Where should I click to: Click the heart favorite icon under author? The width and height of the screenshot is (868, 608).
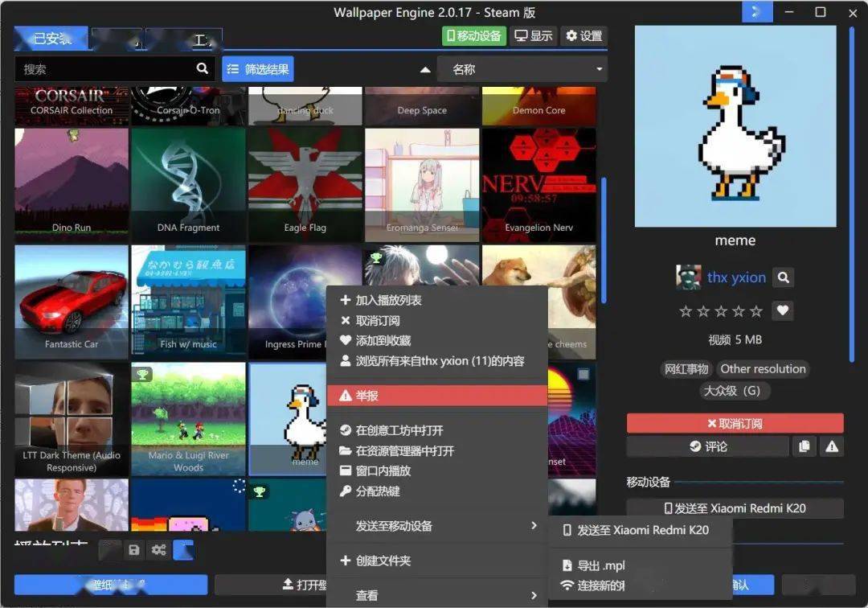(x=783, y=310)
